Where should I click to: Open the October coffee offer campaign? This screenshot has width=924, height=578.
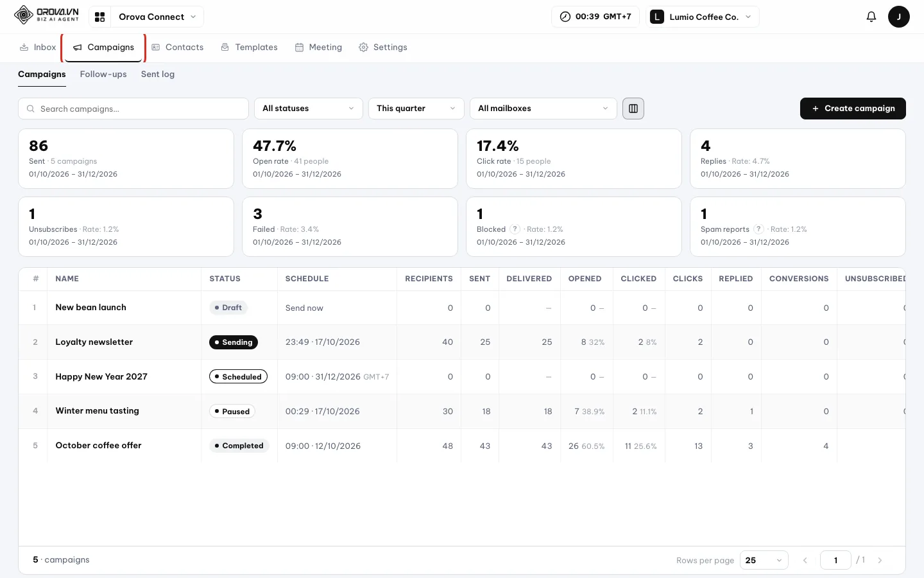pos(98,446)
